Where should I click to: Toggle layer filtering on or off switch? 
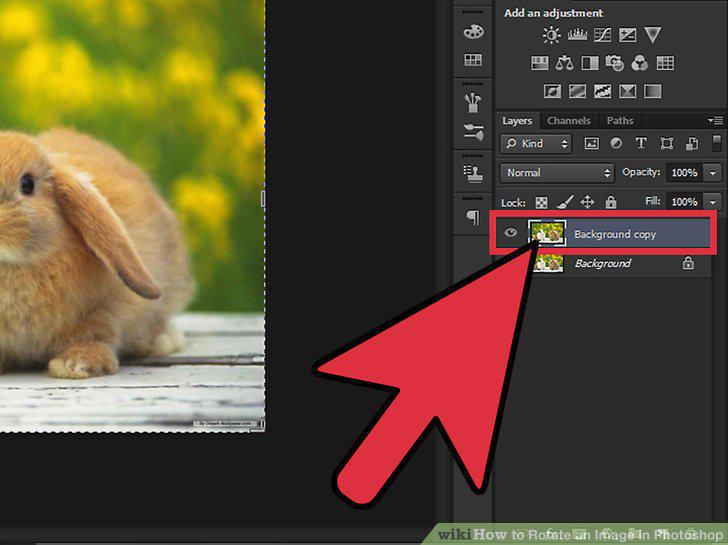point(717,143)
